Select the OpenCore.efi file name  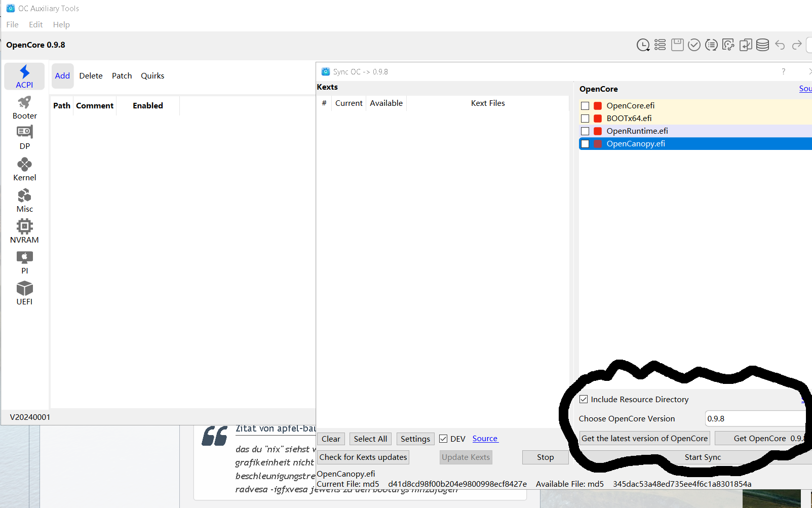point(630,106)
